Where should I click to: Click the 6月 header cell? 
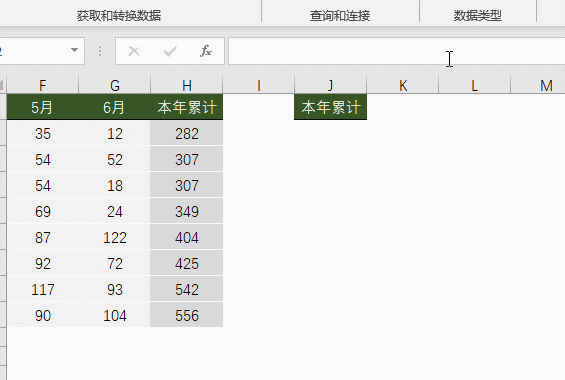coord(115,107)
